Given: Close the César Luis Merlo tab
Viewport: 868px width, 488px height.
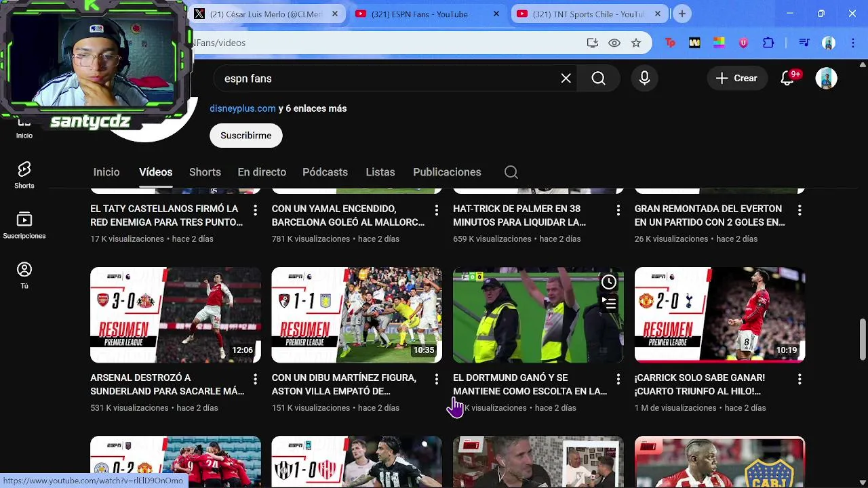Looking at the screenshot, I should tap(335, 14).
